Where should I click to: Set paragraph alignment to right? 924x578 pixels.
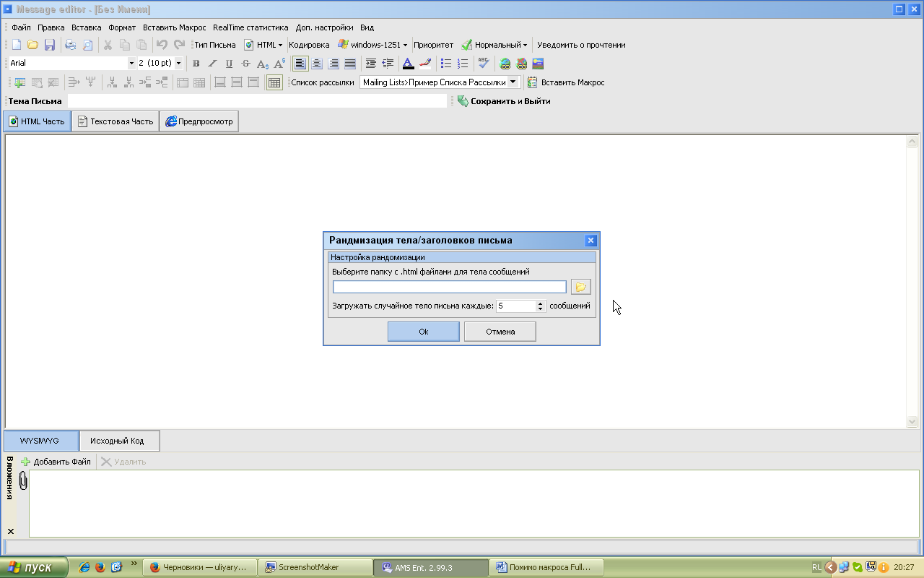(334, 64)
